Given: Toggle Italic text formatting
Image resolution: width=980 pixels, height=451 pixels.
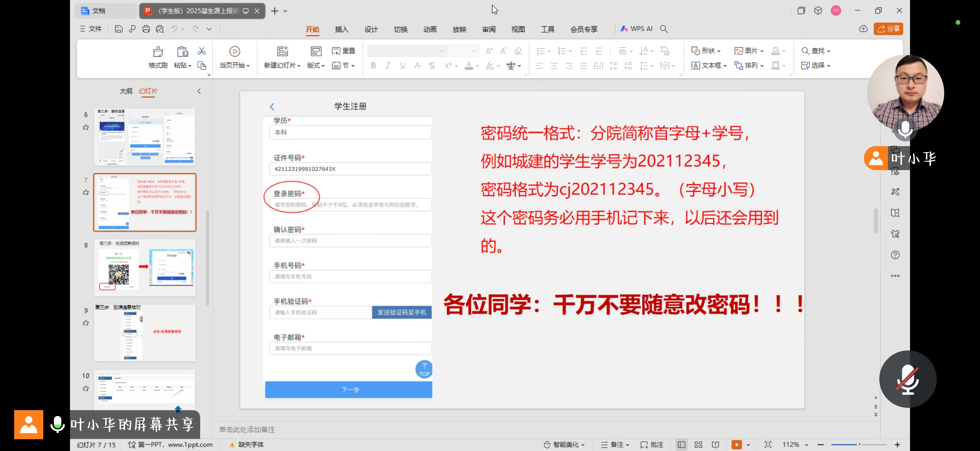Looking at the screenshot, I should tap(388, 66).
